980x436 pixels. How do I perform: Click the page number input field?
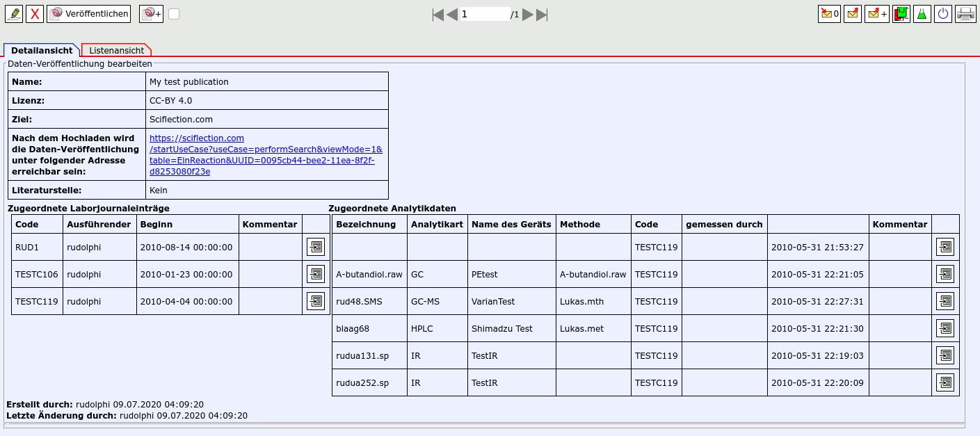coord(485,14)
